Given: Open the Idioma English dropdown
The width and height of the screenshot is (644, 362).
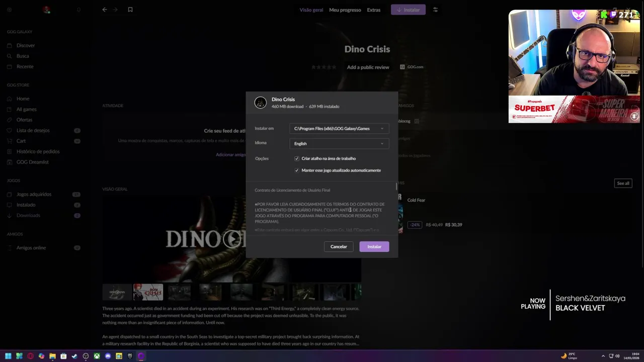Looking at the screenshot, I should (339, 144).
